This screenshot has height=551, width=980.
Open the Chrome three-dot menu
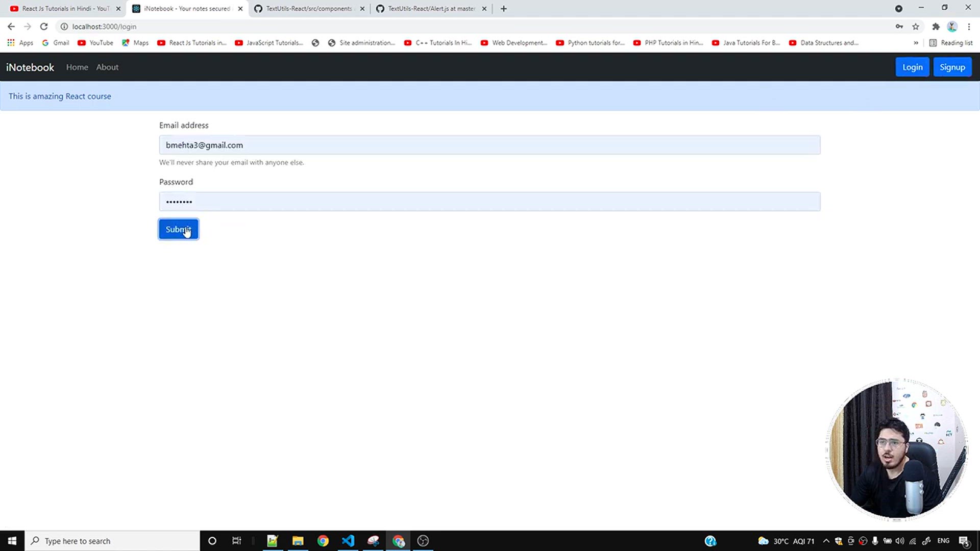tap(969, 27)
